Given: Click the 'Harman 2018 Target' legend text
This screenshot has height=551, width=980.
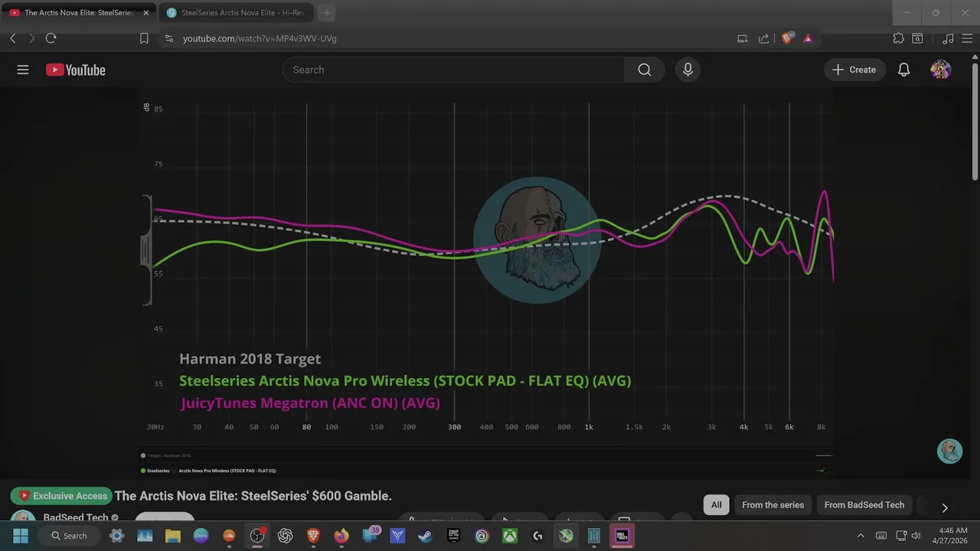Looking at the screenshot, I should [250, 359].
